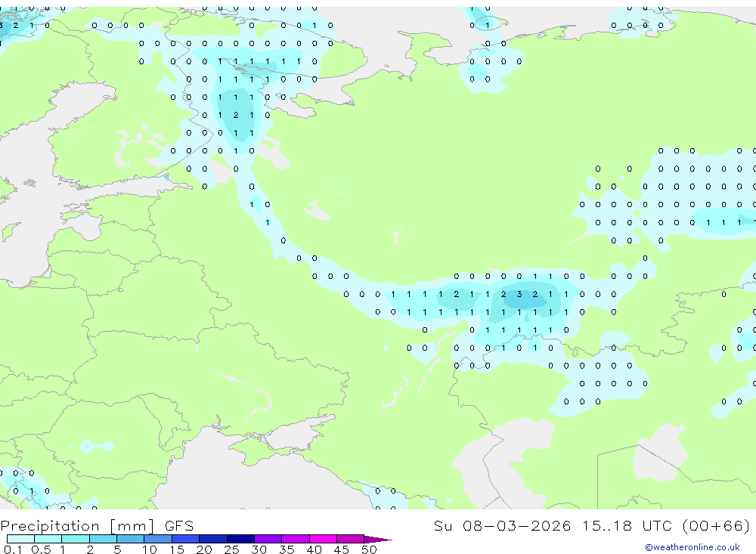
Task: Click the 15–20 mm royal blue swatch
Action: click(x=185, y=539)
